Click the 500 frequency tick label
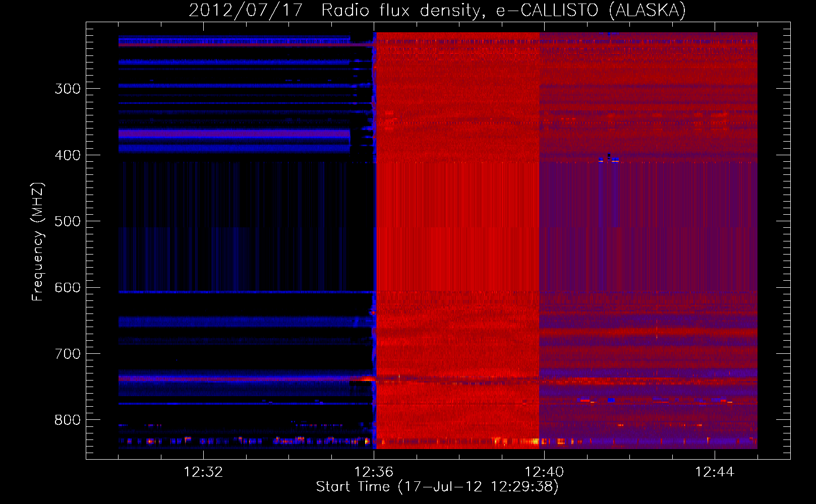 [x=68, y=221]
